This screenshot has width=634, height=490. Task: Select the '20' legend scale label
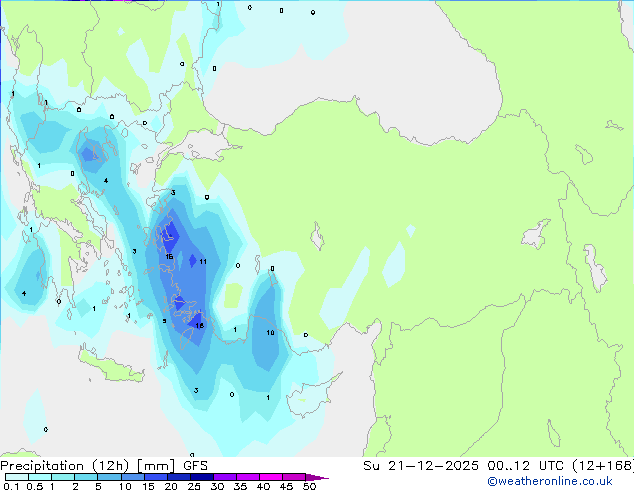171,486
